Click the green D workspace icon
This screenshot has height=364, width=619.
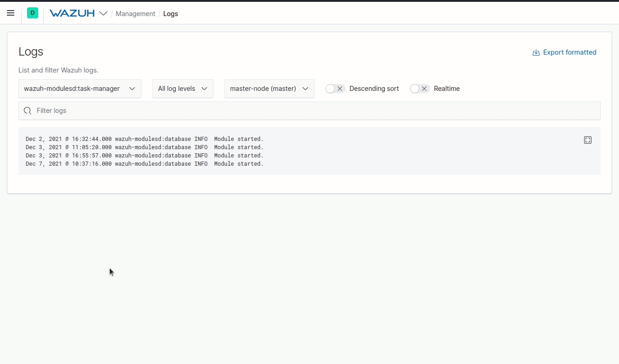32,13
